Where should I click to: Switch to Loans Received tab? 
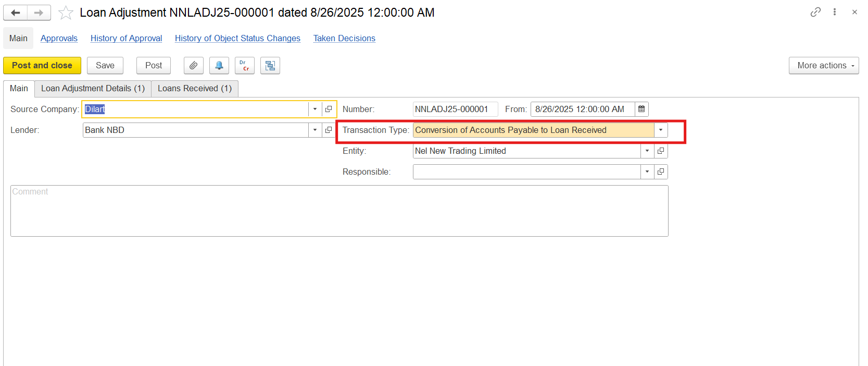coord(195,89)
